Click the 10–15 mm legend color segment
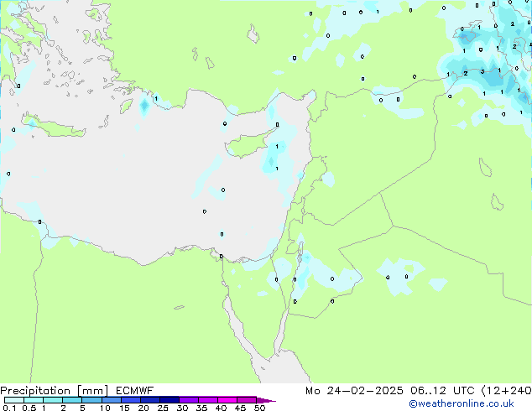Image resolution: width=532 pixels, height=411 pixels. 111,400
